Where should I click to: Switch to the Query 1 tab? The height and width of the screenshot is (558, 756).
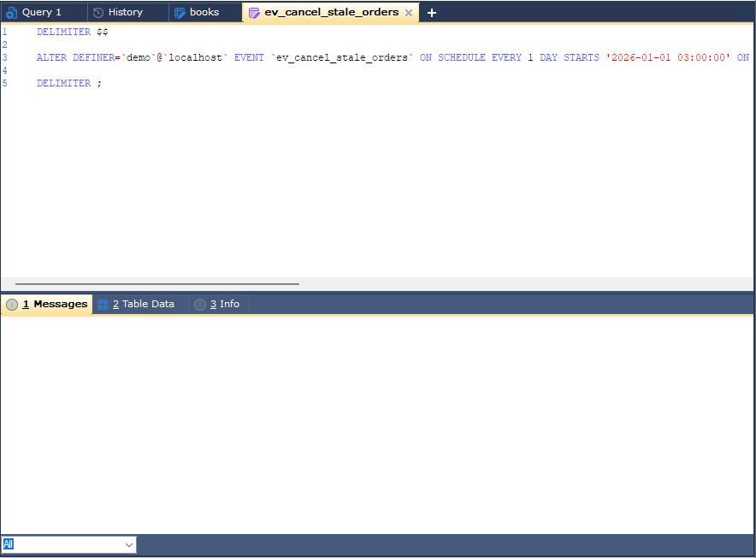click(44, 13)
